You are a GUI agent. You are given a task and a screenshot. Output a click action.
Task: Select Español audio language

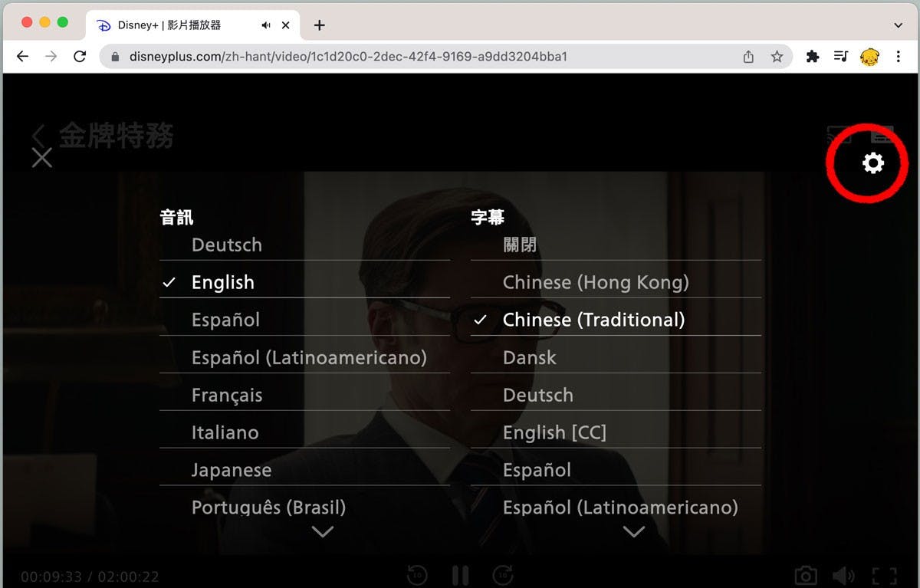tap(304, 320)
